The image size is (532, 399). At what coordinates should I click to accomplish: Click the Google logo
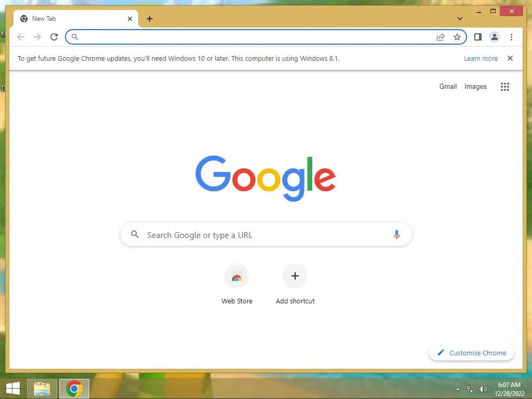(x=265, y=178)
